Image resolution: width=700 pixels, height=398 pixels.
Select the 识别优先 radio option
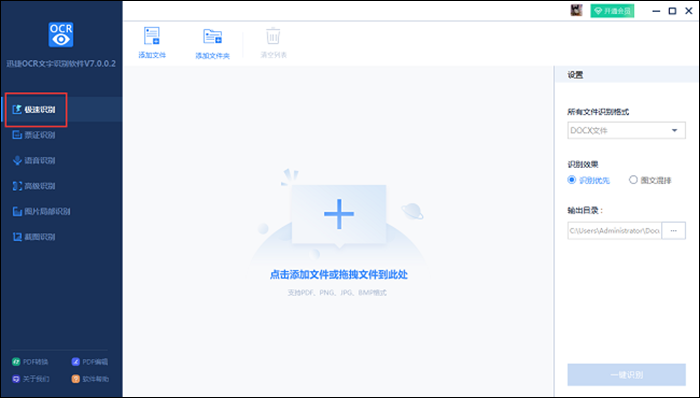[588, 180]
